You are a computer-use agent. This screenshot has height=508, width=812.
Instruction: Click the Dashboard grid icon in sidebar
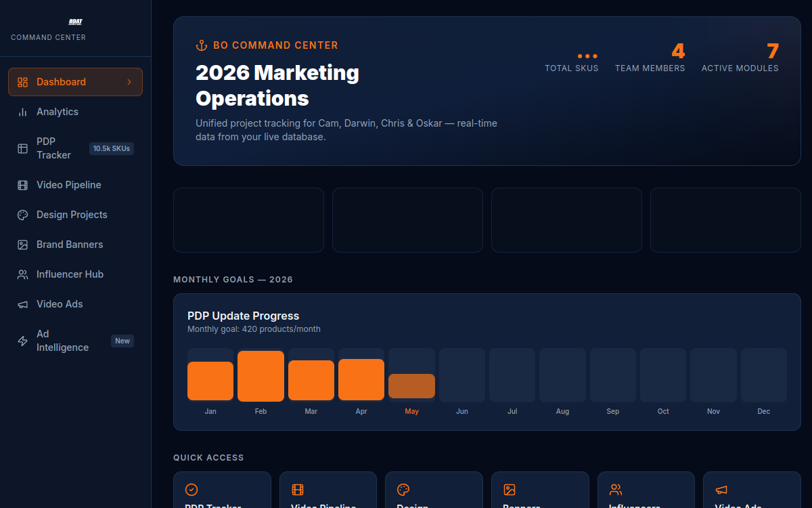22,82
